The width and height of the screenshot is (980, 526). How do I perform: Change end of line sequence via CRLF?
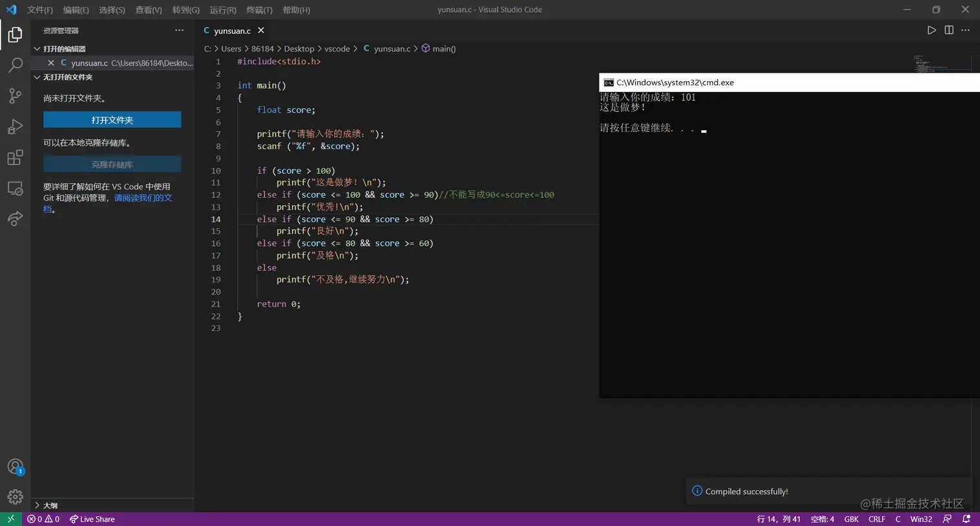tap(877, 519)
